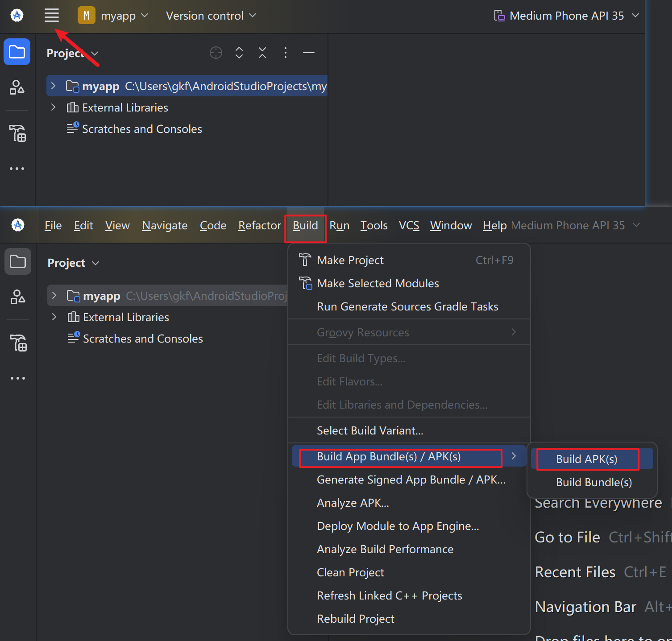Screen dimensions: 672x641
Task: Open the Help menu
Action: click(x=494, y=225)
